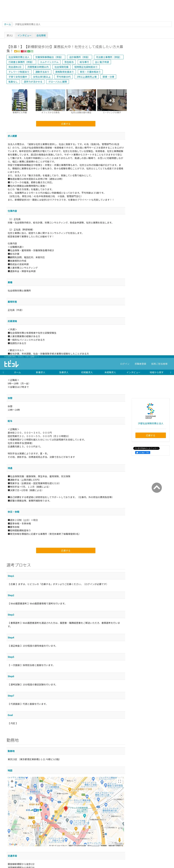Click right arrow of navigation bar
174x868 pixels.
click(171, 372)
